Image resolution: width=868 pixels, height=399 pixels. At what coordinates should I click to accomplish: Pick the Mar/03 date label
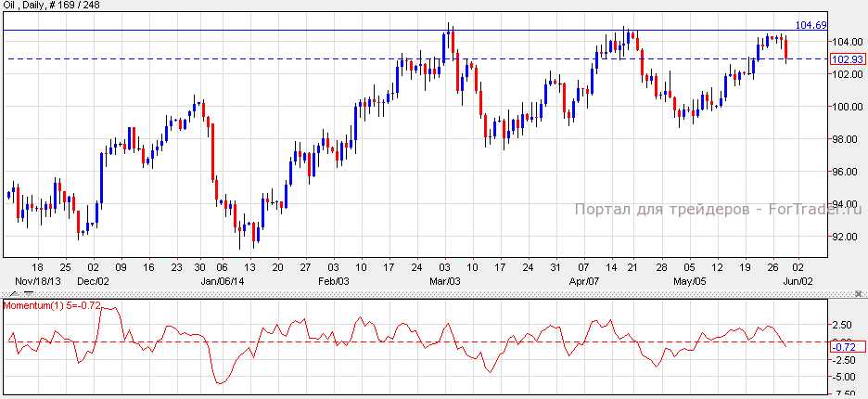pos(444,280)
